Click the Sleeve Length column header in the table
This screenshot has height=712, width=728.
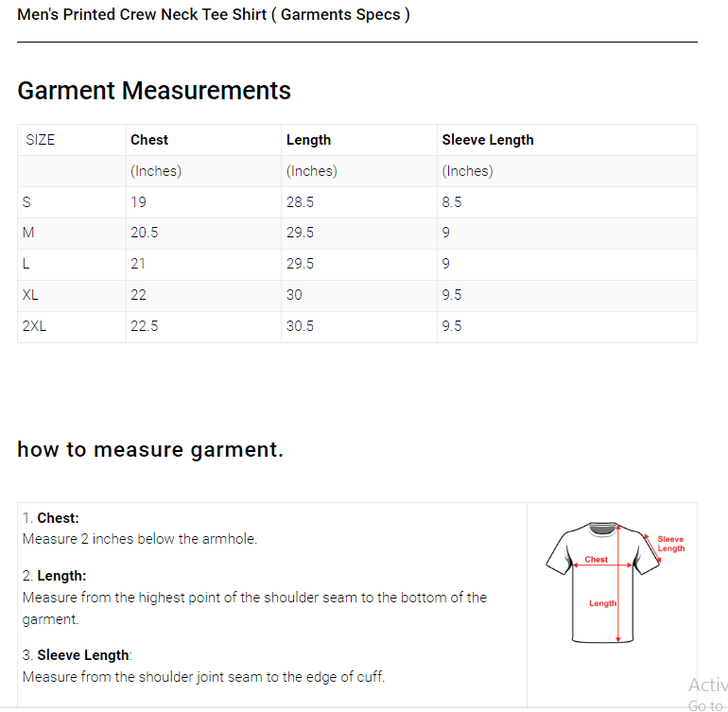point(488,140)
